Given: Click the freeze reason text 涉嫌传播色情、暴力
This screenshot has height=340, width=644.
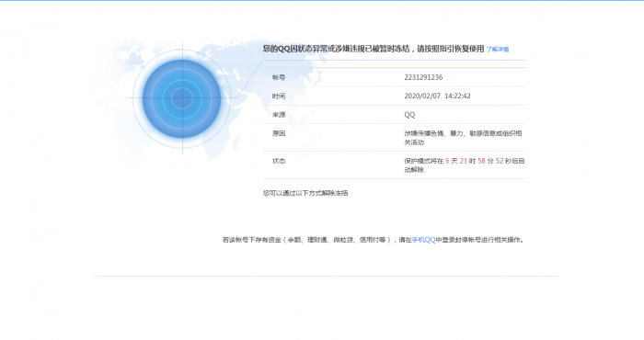Looking at the screenshot, I should 433,133.
